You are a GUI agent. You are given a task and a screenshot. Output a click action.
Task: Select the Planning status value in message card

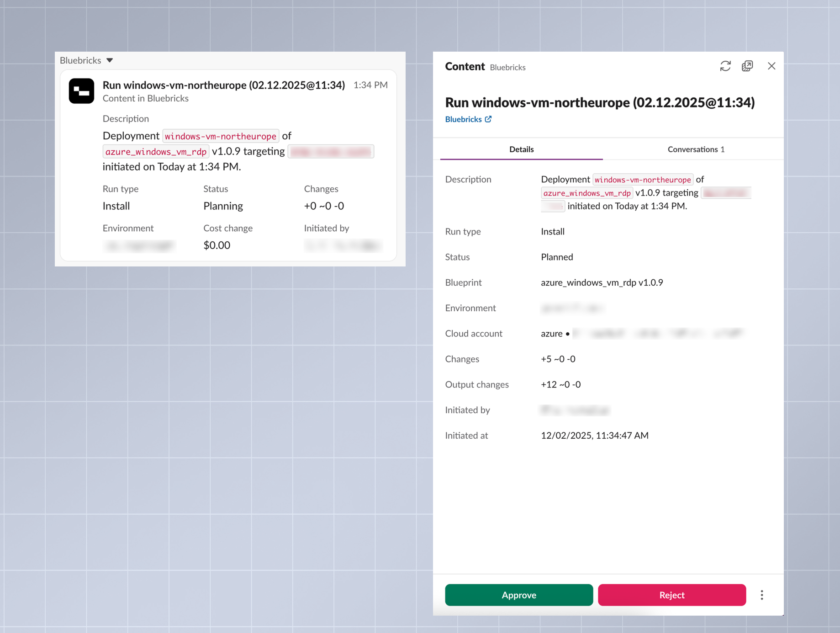click(x=223, y=206)
